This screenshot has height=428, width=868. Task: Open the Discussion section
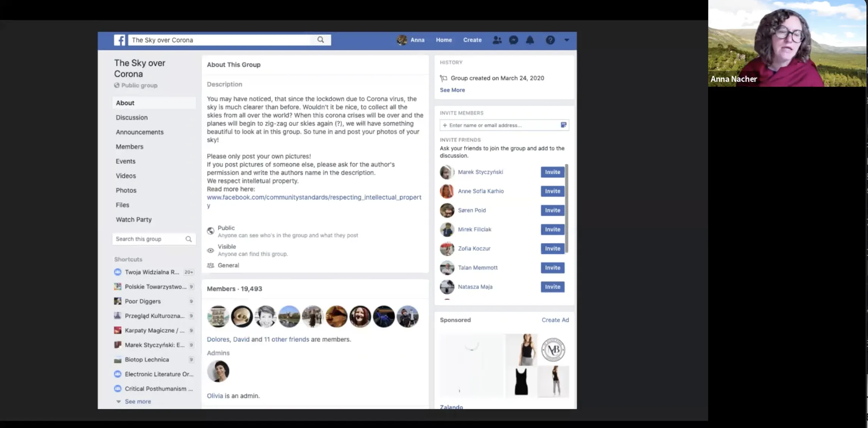click(x=132, y=118)
